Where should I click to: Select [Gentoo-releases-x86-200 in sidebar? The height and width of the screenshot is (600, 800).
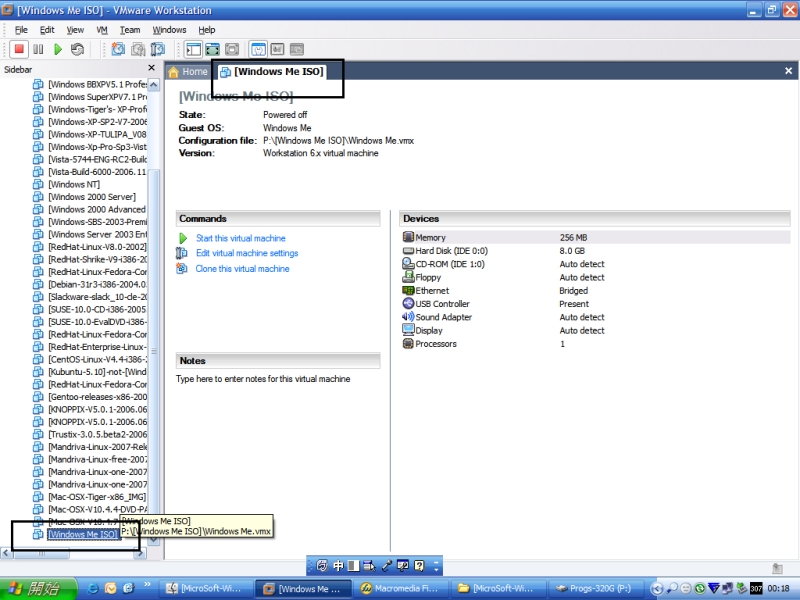coord(97,397)
